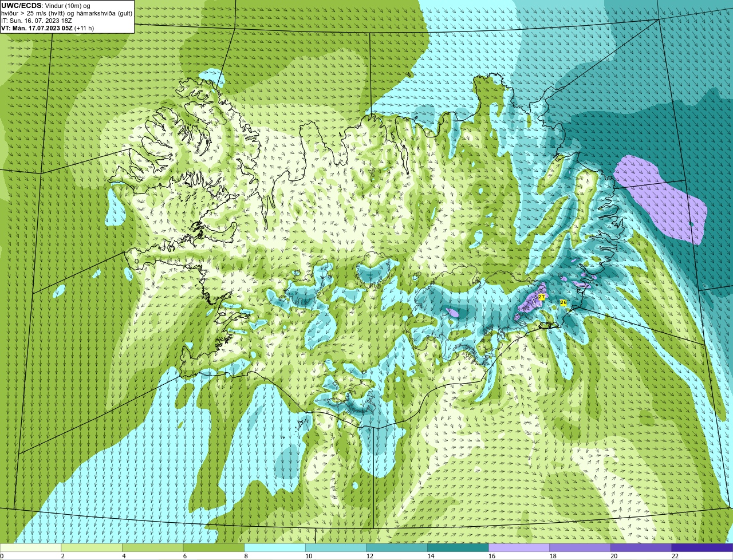Pick the 18–20 m/s purple legend swatch
The width and height of the screenshot is (733, 560).
tap(580, 547)
